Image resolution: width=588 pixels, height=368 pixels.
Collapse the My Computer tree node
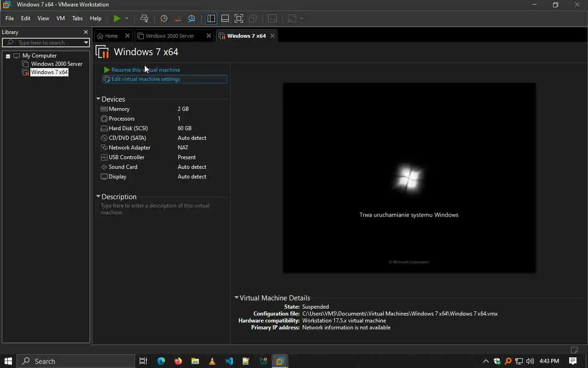[8, 56]
